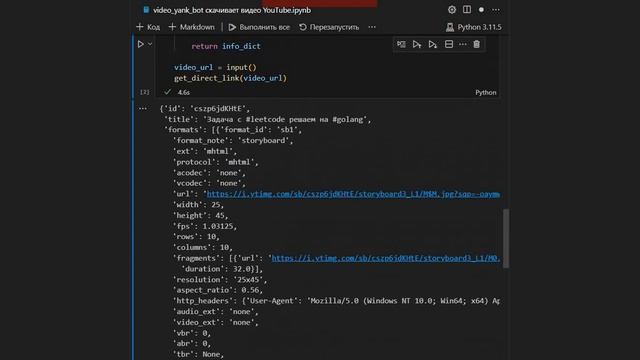
Task: Run all cells with Выполнить все
Action: click(x=259, y=27)
